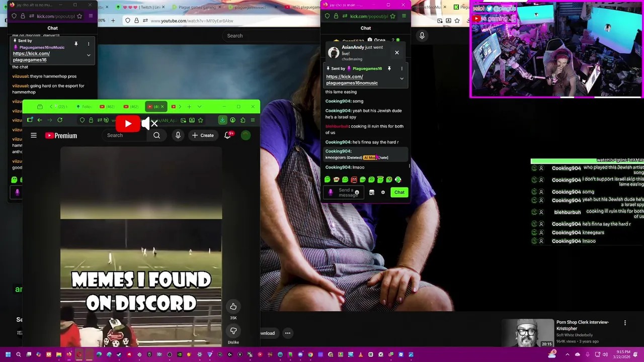
Task: Go to YouTube Premium home logo
Action: tap(61, 135)
